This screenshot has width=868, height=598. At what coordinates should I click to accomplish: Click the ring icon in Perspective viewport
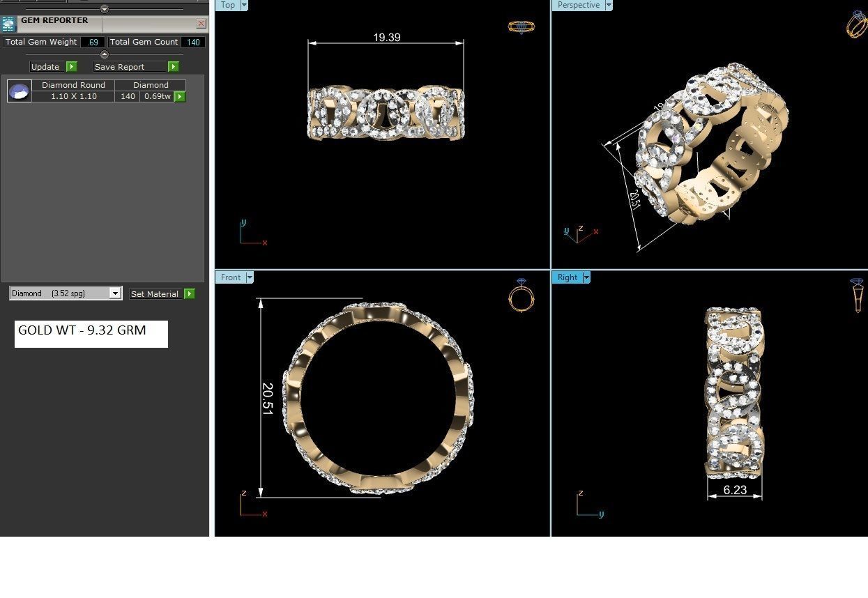click(x=857, y=24)
